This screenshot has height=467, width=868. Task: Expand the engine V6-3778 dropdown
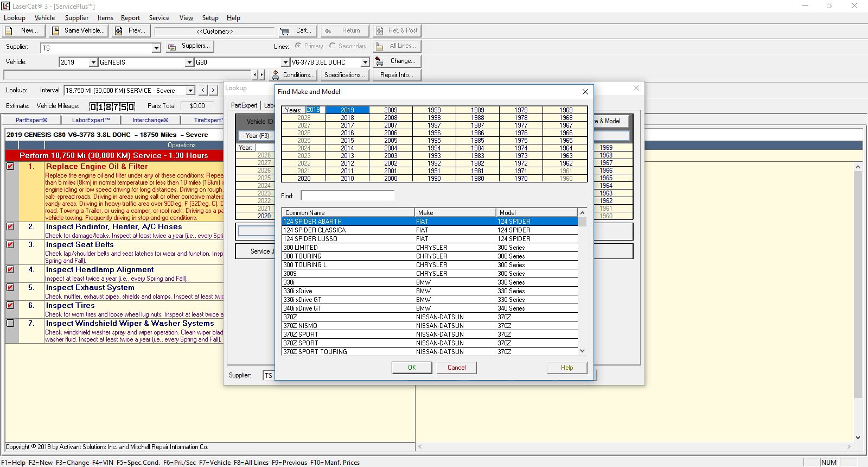[365, 62]
